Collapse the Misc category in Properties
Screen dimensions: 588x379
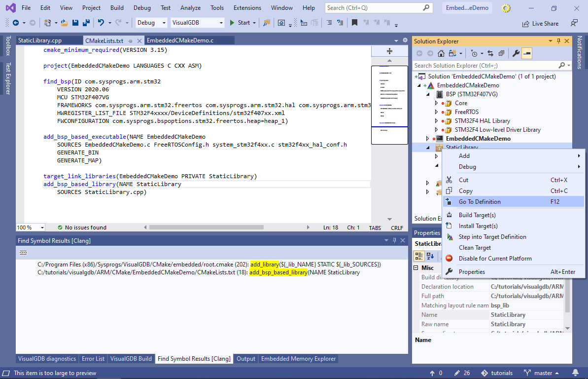click(x=416, y=268)
